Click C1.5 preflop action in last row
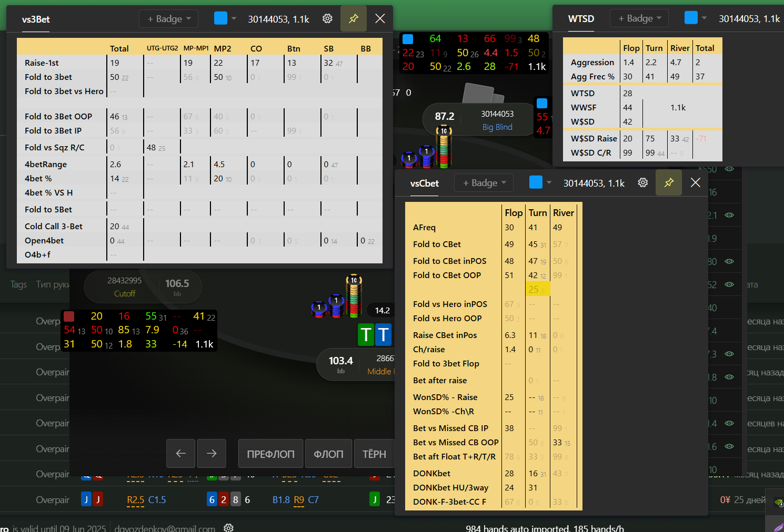Image resolution: width=784 pixels, height=532 pixels. (x=157, y=500)
